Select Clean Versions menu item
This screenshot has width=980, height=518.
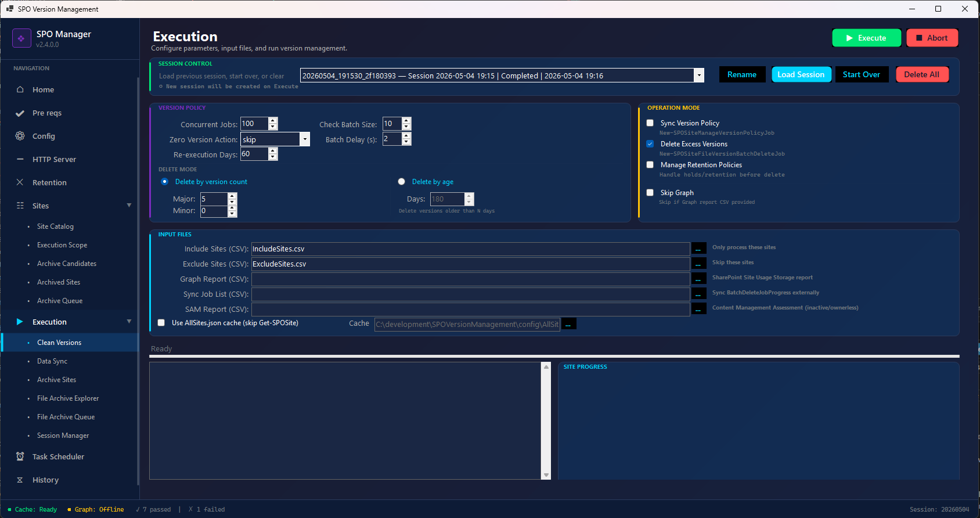tap(70, 343)
